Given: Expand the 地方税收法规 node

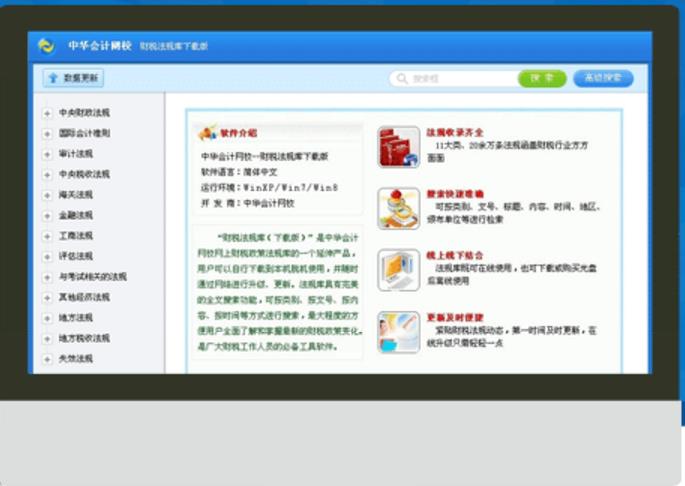Looking at the screenshot, I should pyautogui.click(x=47, y=339).
